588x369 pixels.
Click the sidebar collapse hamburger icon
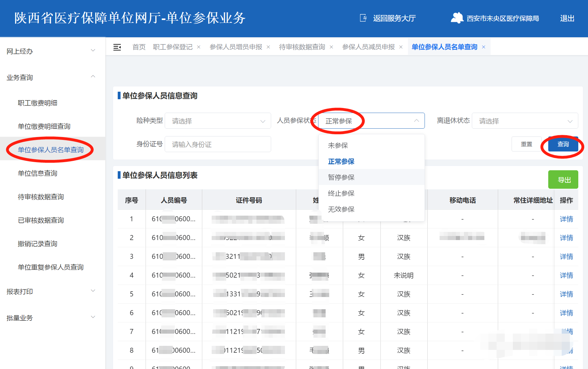coord(117,47)
